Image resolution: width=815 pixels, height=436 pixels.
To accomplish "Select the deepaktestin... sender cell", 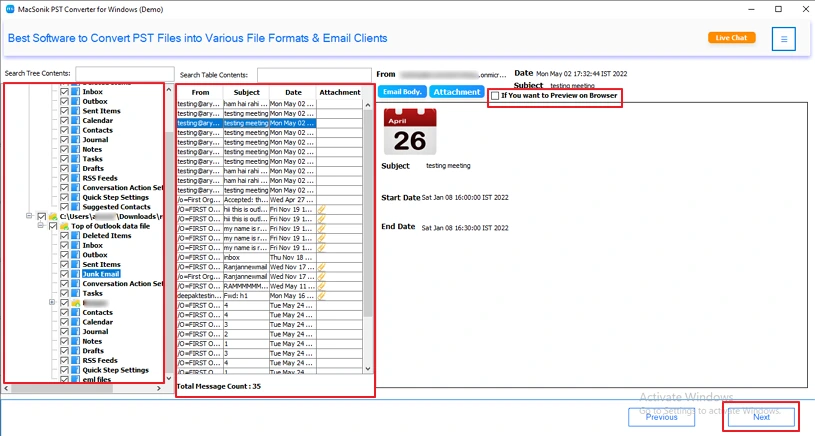I will (x=200, y=296).
